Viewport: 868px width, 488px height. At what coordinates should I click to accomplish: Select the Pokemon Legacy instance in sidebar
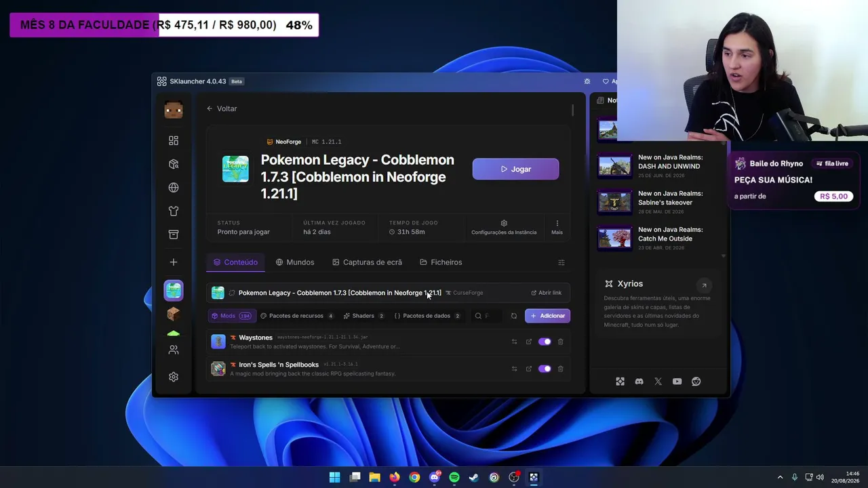[x=174, y=290]
